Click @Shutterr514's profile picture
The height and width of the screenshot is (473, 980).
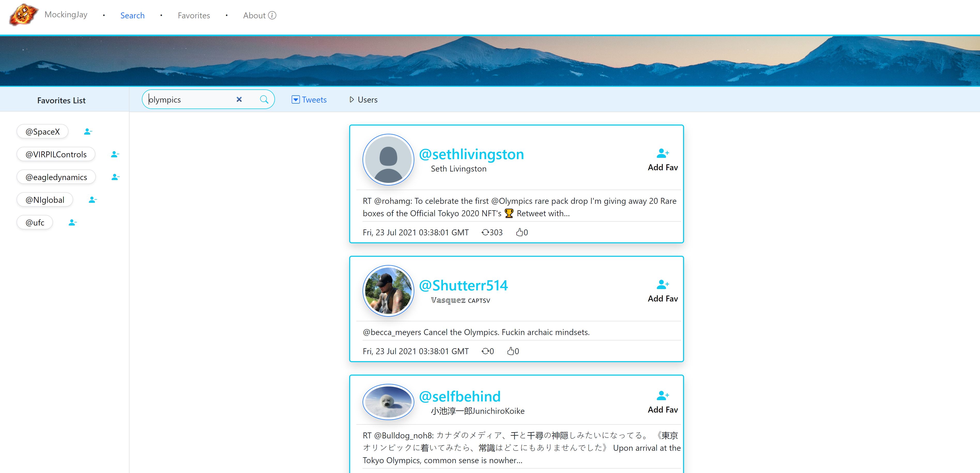[x=388, y=291]
